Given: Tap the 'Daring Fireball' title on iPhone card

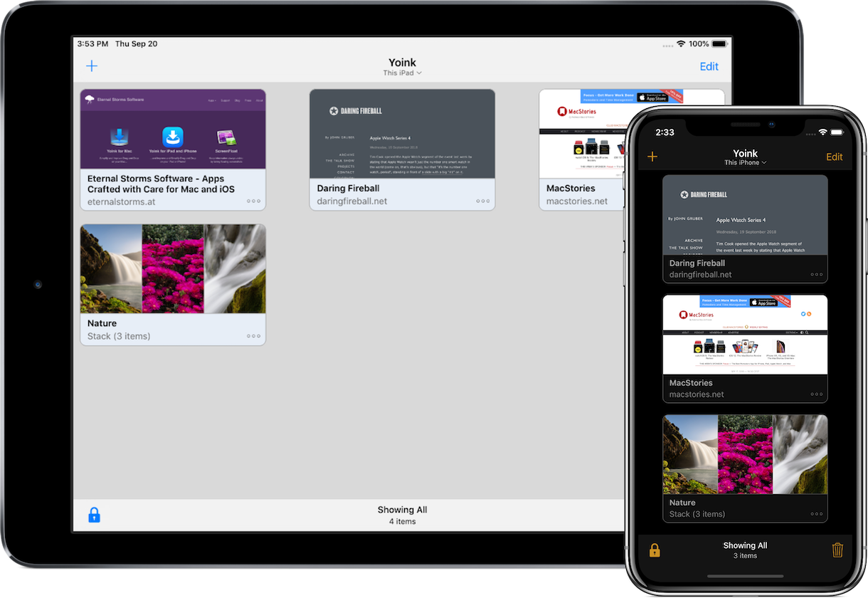Looking at the screenshot, I should [x=697, y=263].
